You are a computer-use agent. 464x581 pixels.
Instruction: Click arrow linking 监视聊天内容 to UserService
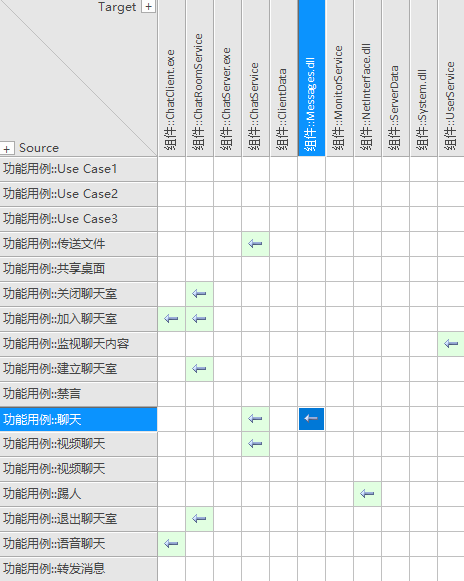pyautogui.click(x=451, y=344)
